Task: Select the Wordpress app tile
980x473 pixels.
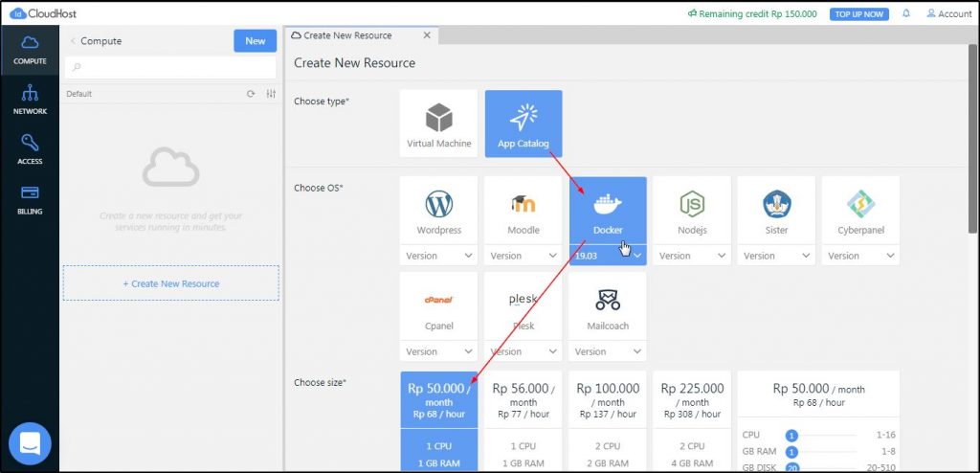Action: tap(438, 211)
